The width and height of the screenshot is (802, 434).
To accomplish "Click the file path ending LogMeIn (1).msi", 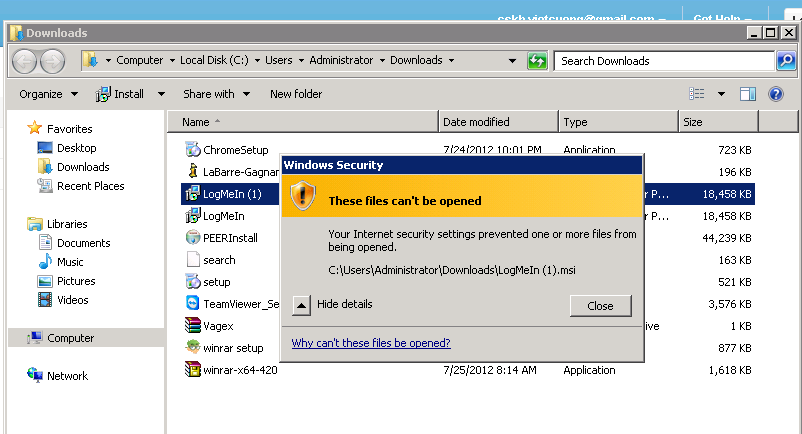I will (452, 270).
